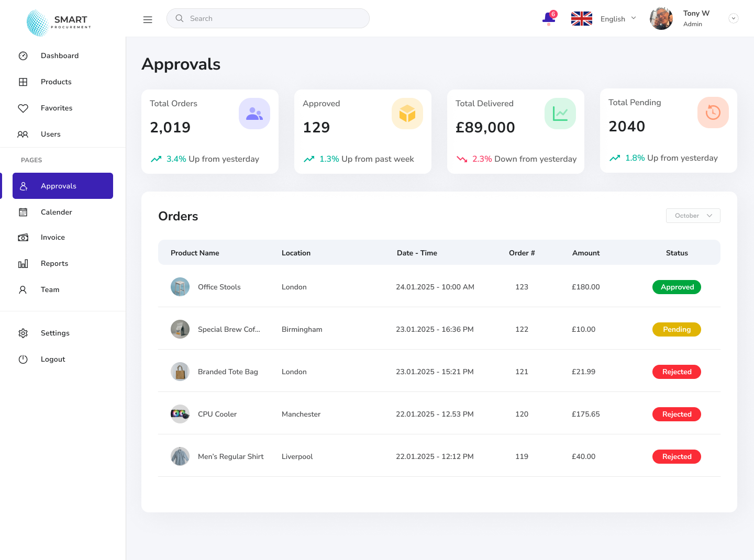The height and width of the screenshot is (560, 754).
Task: Click the CPU Cooler product thumbnail
Action: [x=180, y=414]
